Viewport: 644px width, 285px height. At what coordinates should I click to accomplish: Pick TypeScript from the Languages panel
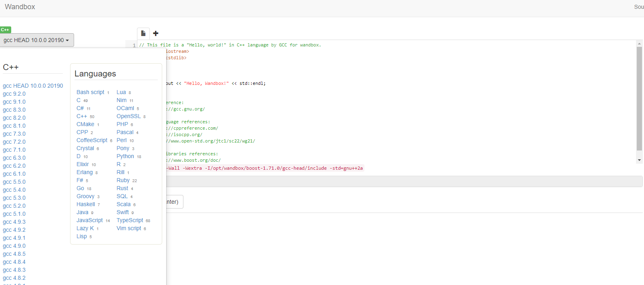[130, 220]
